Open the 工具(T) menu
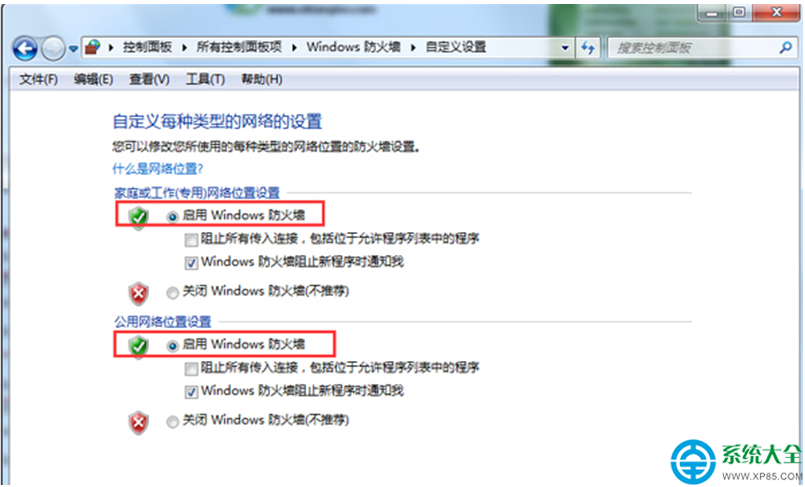This screenshot has width=805, height=487. 205,80
